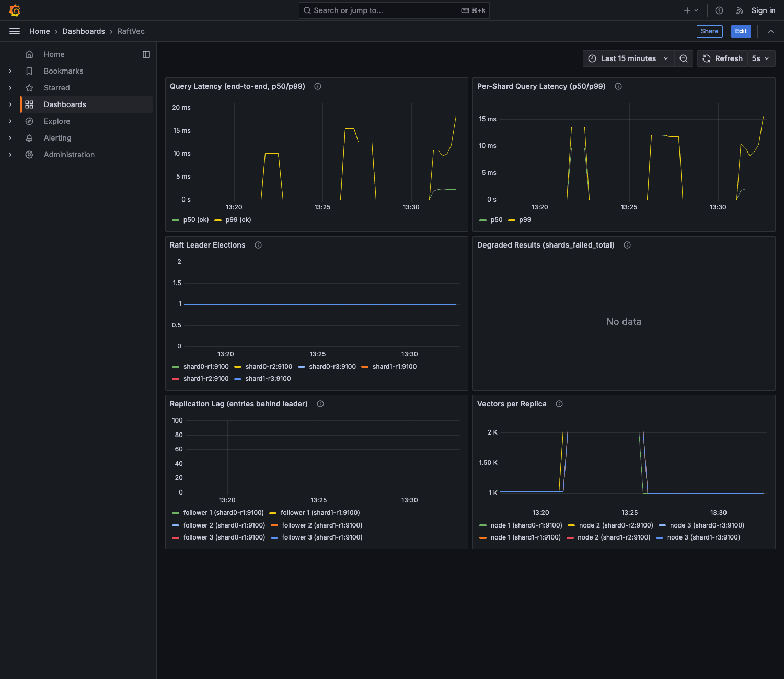The height and width of the screenshot is (679, 784).
Task: Go to Home breadcrumb
Action: coord(40,31)
